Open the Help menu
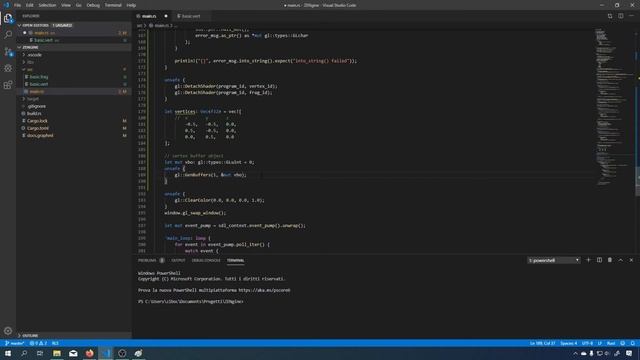This screenshot has height=360, width=640. coord(131,5)
